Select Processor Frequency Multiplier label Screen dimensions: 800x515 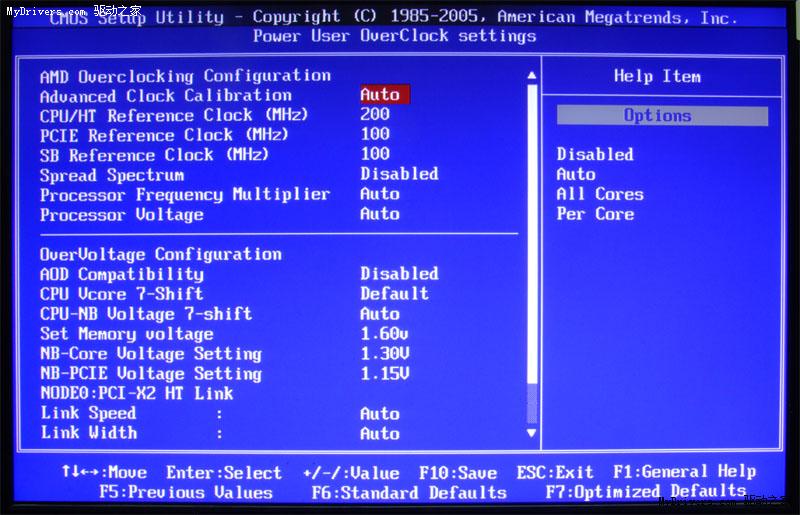coord(185,195)
